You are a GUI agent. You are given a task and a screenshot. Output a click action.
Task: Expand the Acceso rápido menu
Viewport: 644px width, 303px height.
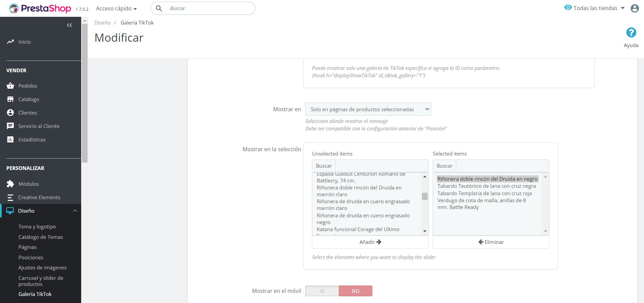coord(116,8)
